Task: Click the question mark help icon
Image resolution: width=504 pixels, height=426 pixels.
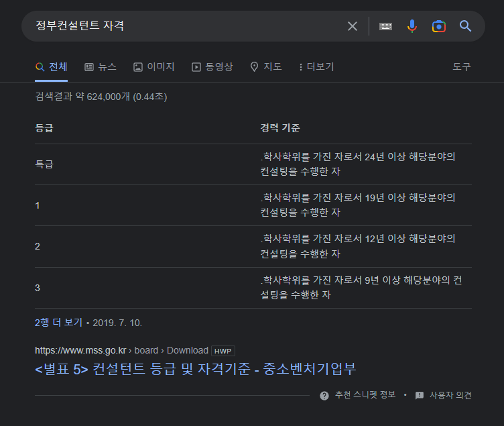Action: point(324,395)
